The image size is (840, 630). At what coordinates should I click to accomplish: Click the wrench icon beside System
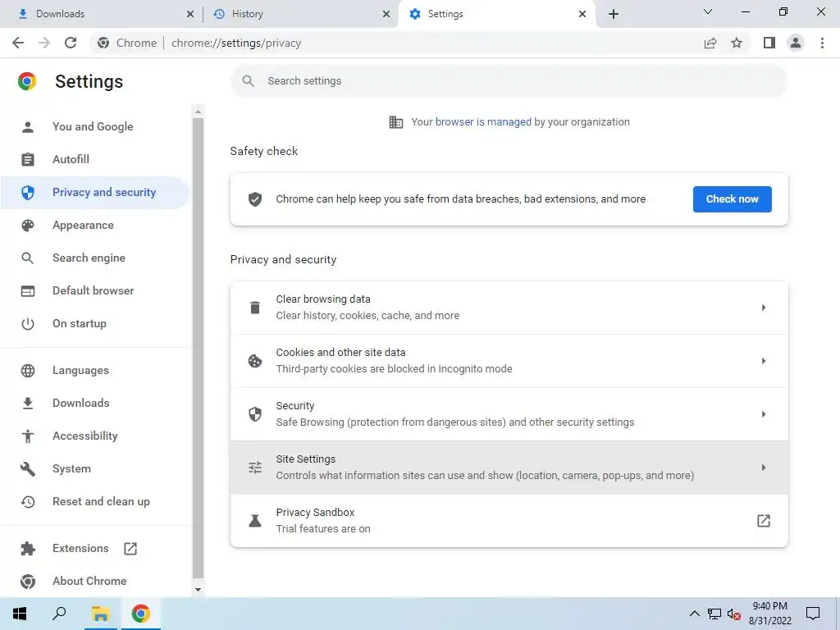[x=28, y=469]
